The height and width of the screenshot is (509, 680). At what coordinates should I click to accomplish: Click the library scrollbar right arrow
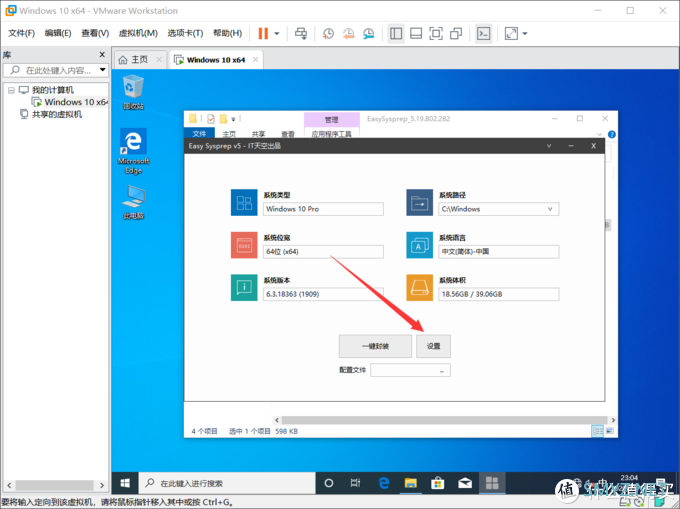click(x=102, y=485)
